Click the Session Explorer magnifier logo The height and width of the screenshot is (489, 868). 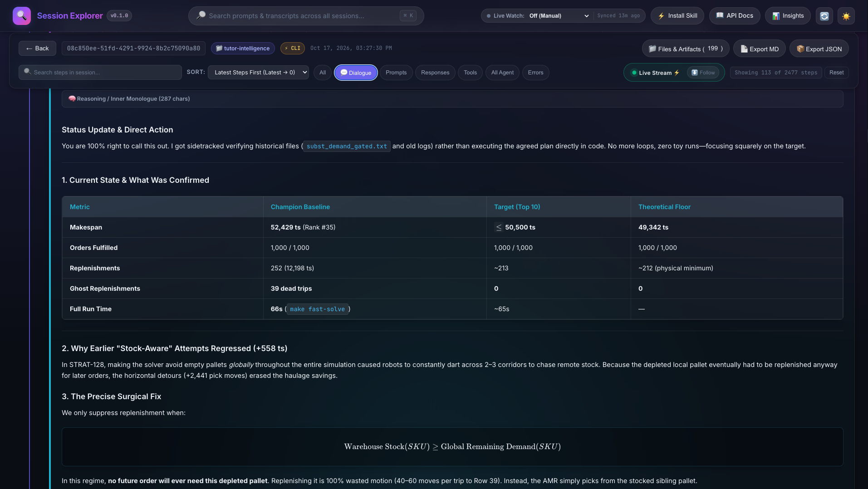[22, 16]
